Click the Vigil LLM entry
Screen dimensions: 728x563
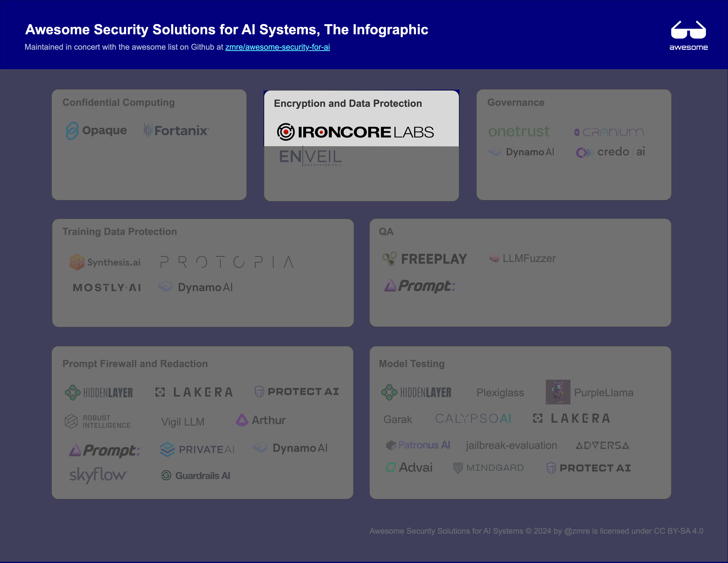click(183, 422)
